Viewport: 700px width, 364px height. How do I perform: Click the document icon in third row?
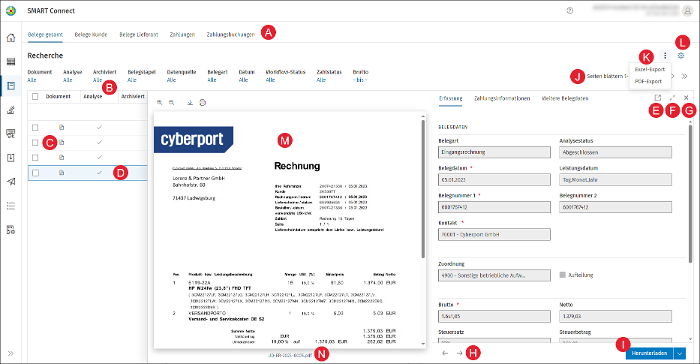pos(62,157)
